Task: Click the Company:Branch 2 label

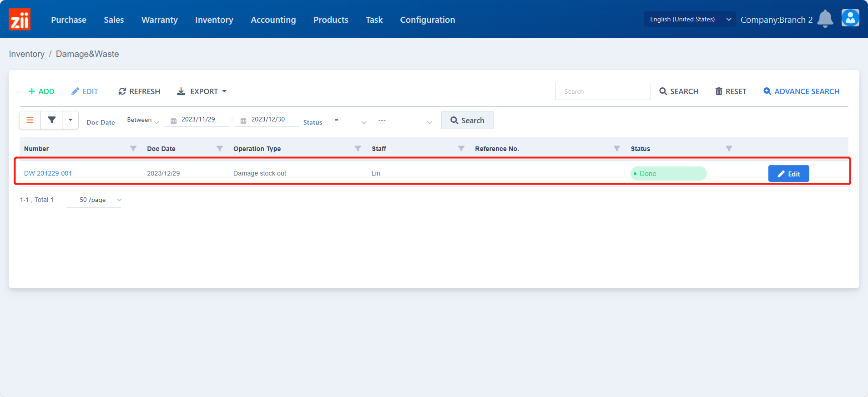Action: pyautogui.click(x=776, y=20)
